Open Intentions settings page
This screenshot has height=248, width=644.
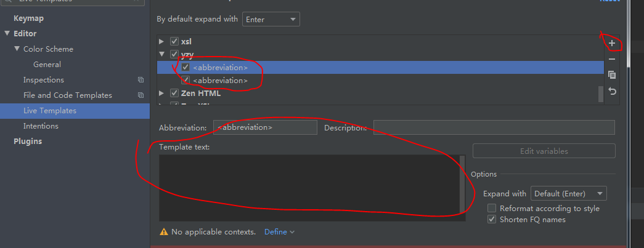41,126
